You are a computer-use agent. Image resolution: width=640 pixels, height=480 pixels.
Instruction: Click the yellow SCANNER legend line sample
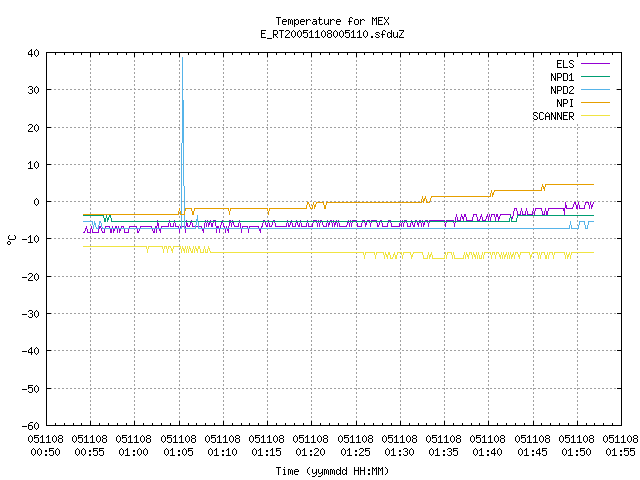tap(595, 116)
